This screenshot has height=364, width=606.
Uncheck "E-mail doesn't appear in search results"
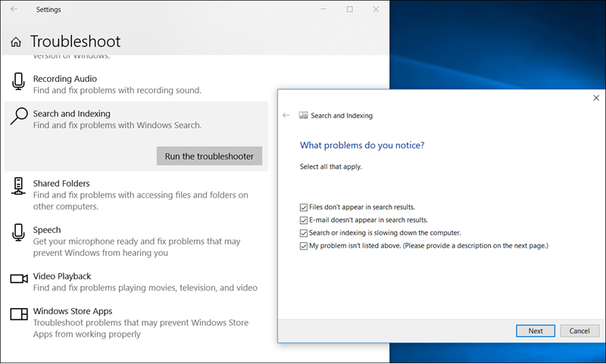pyautogui.click(x=304, y=220)
